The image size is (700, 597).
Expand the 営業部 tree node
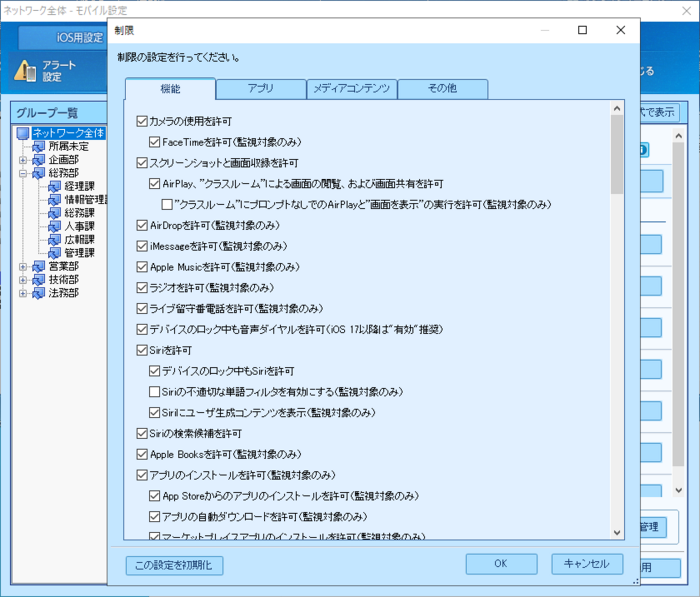(23, 267)
